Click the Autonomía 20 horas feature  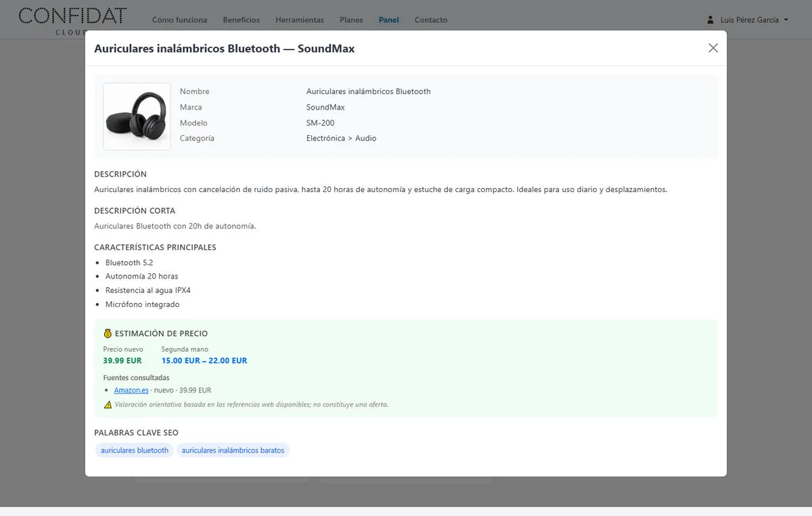coord(142,276)
